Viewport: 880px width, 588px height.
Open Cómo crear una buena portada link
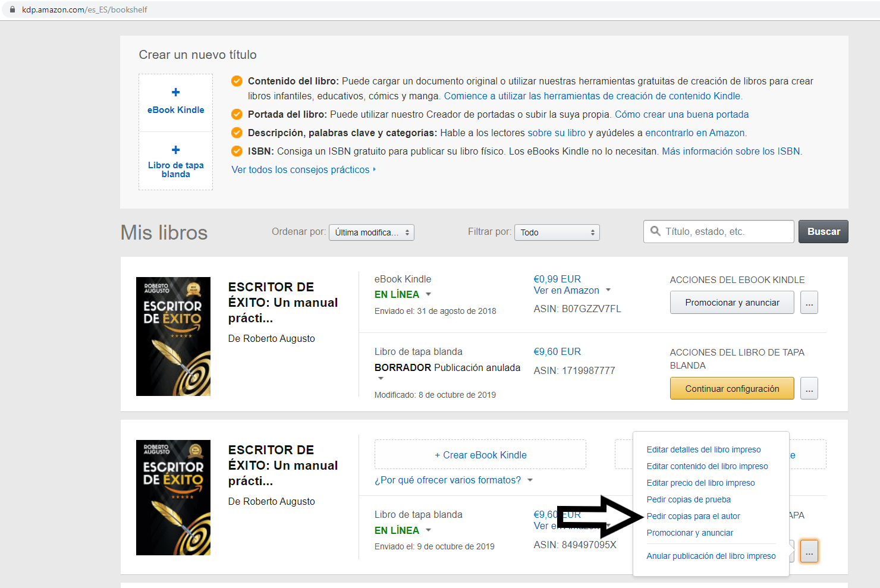pos(681,114)
